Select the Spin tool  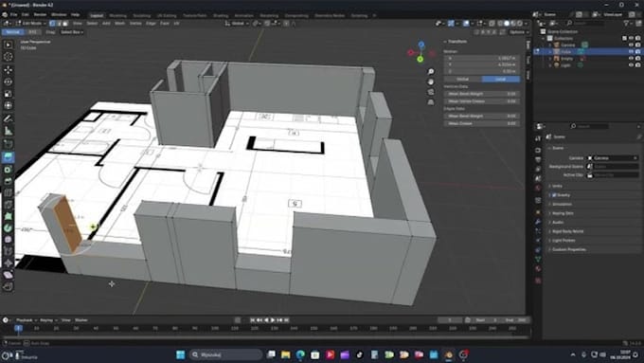[x=9, y=227]
